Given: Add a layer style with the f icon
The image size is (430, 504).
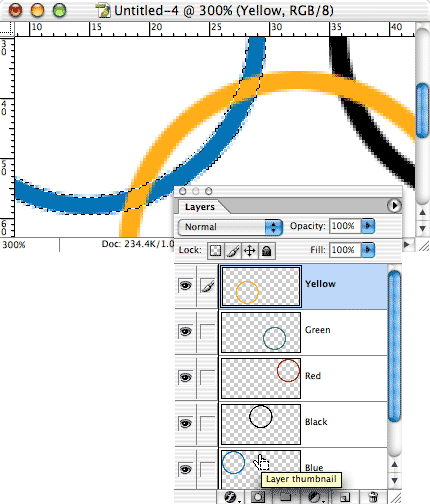Looking at the screenshot, I should tap(231, 497).
